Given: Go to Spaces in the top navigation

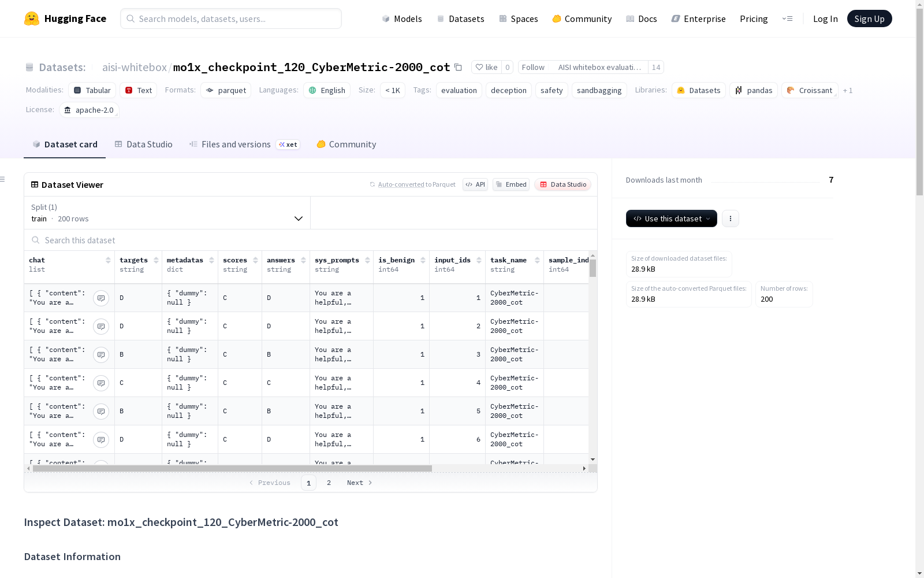Looking at the screenshot, I should click(x=519, y=18).
